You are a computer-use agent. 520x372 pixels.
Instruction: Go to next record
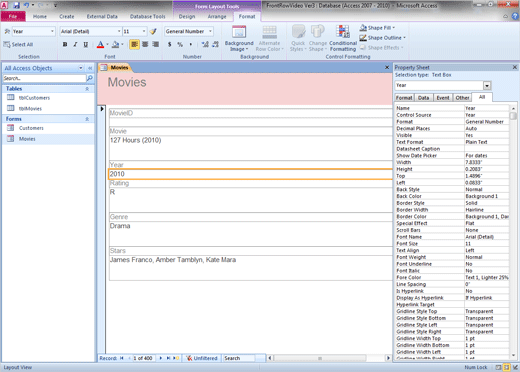coord(161,358)
